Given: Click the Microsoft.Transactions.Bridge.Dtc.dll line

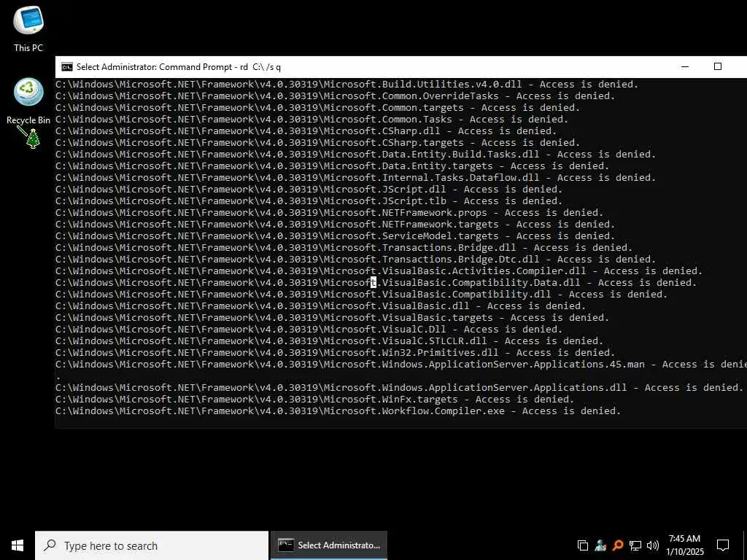Looking at the screenshot, I should pos(355,260).
